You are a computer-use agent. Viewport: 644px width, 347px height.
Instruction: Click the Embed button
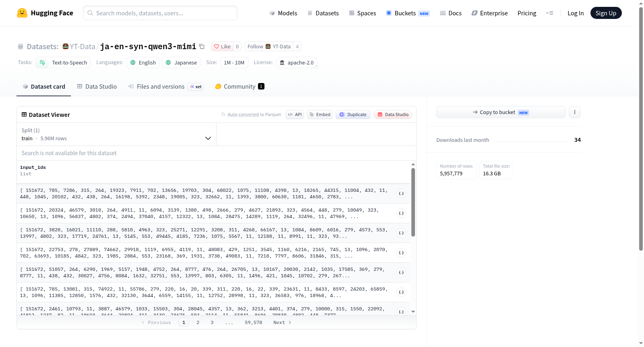click(320, 114)
